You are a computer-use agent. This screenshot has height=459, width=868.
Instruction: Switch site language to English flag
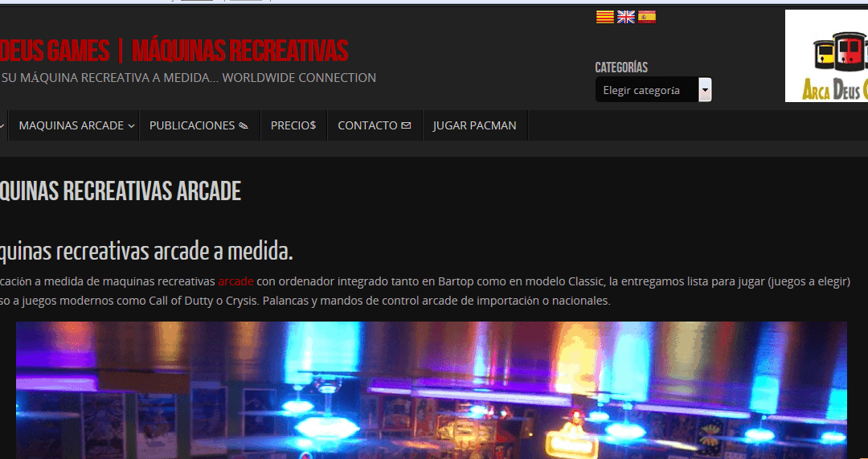625,17
